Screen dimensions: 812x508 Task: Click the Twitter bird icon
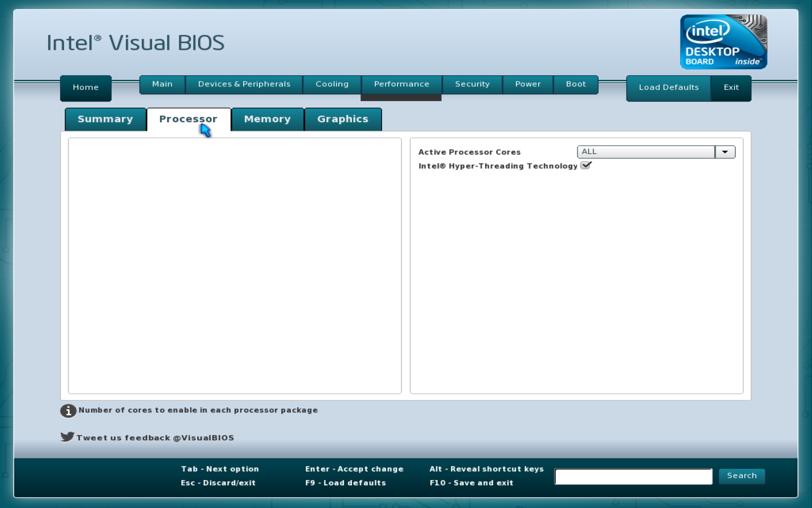click(67, 436)
